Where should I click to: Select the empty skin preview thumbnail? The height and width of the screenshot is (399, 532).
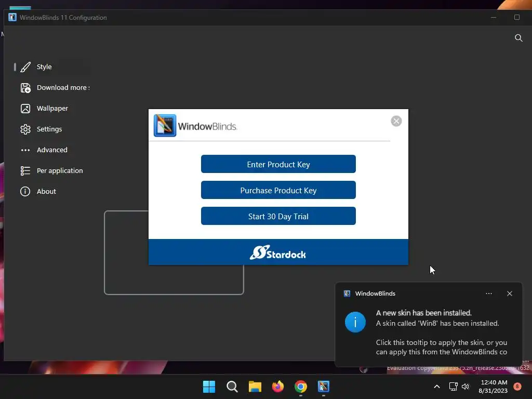tap(174, 252)
